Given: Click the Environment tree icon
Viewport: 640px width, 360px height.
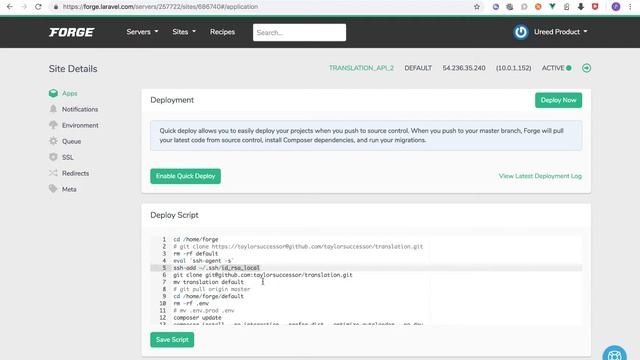Looking at the screenshot, I should (53, 125).
